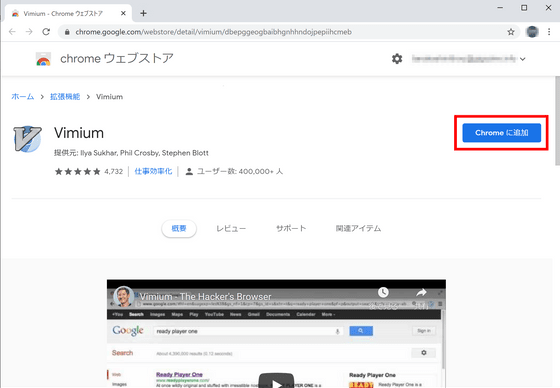
Task: Click the 4,732 ratings count
Action: click(x=114, y=172)
